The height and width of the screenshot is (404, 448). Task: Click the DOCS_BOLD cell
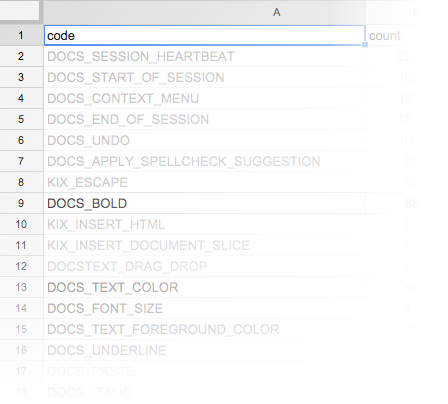(205, 203)
